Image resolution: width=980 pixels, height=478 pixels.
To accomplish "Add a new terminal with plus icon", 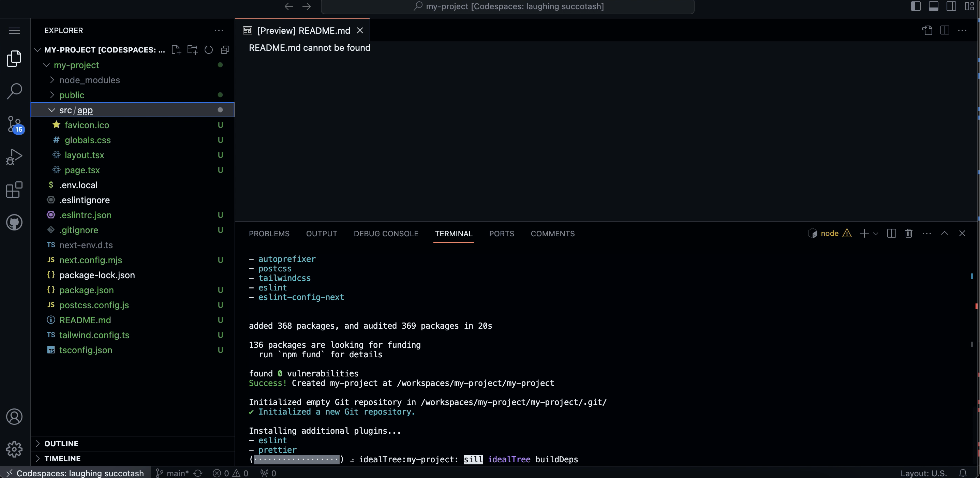I will click(x=864, y=234).
